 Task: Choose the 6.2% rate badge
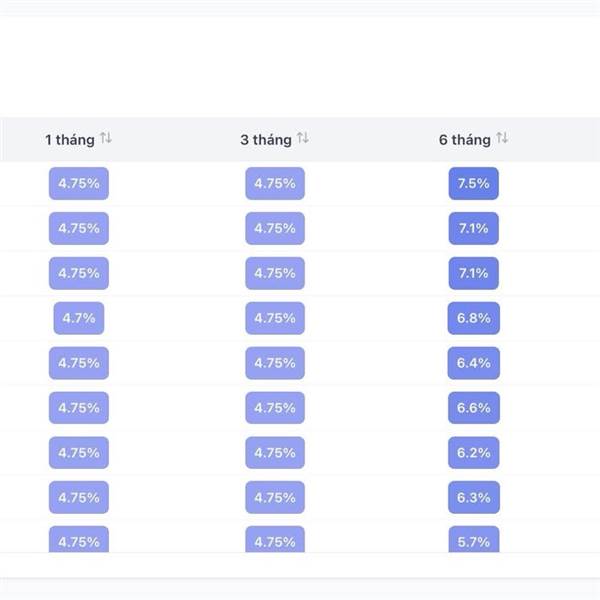tap(474, 453)
